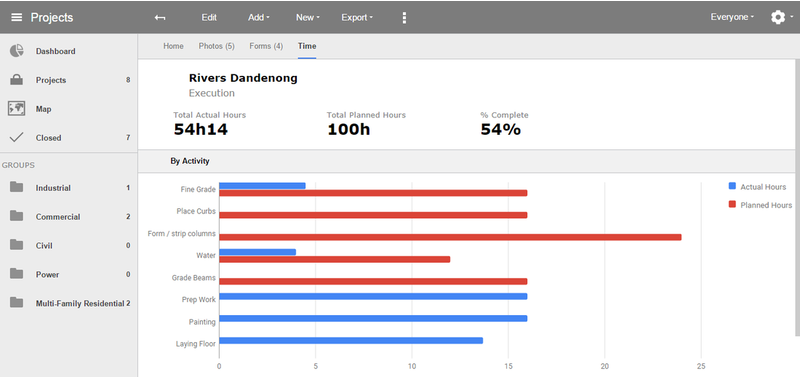
Task: Click the Form / strip columns axis label
Action: click(182, 234)
